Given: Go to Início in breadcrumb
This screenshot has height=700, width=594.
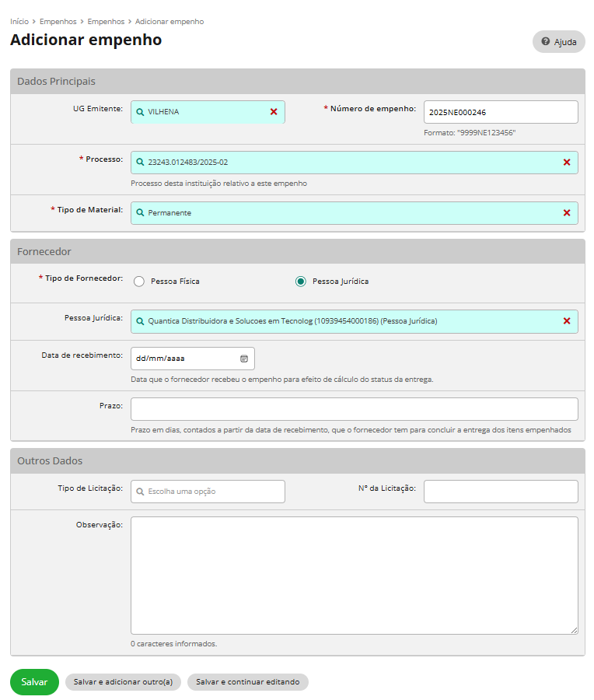Looking at the screenshot, I should pos(19,22).
